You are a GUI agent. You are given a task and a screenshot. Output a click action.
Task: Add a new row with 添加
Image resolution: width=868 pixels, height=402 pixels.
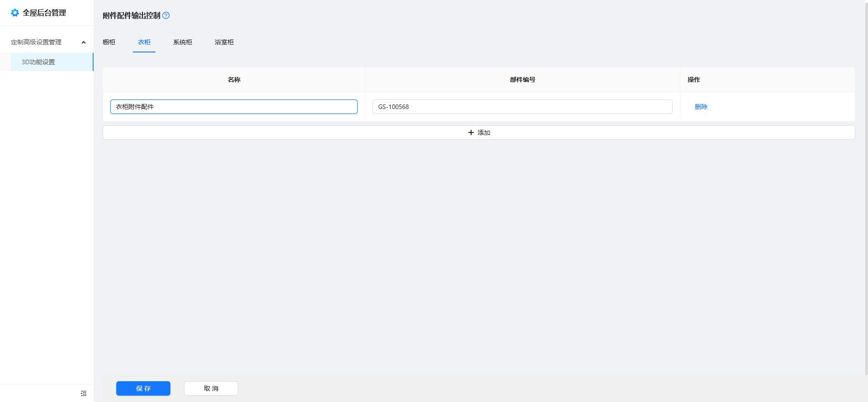[x=479, y=132]
